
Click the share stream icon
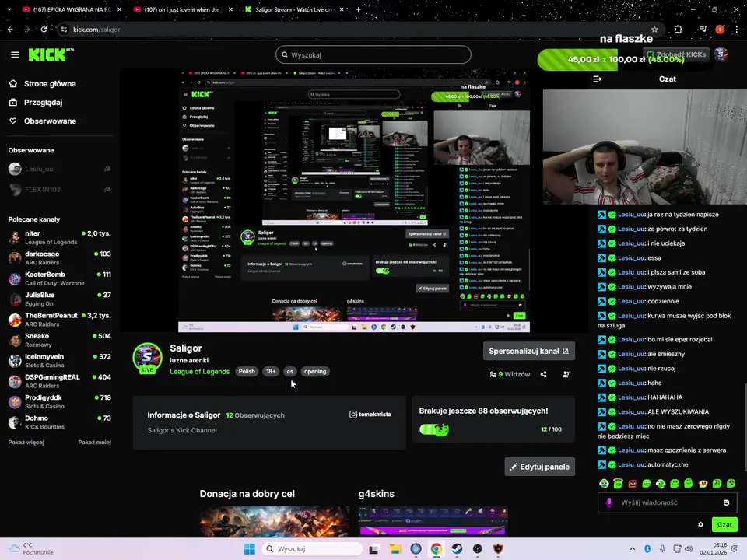pyautogui.click(x=544, y=374)
